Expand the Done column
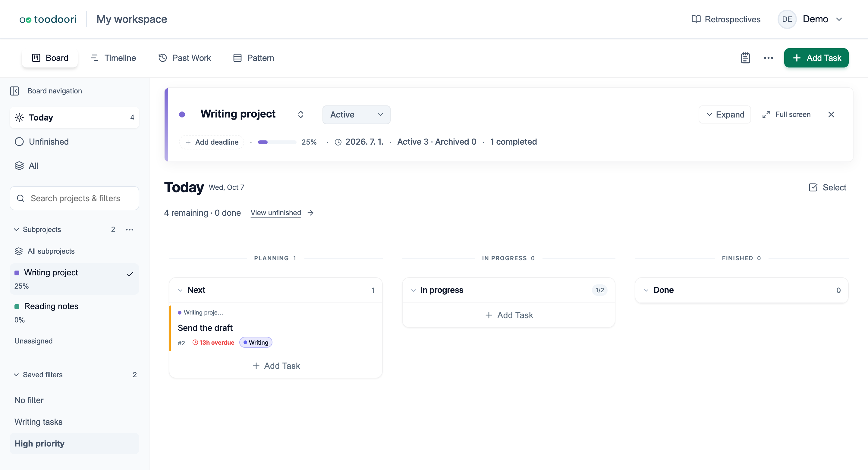 pyautogui.click(x=646, y=290)
